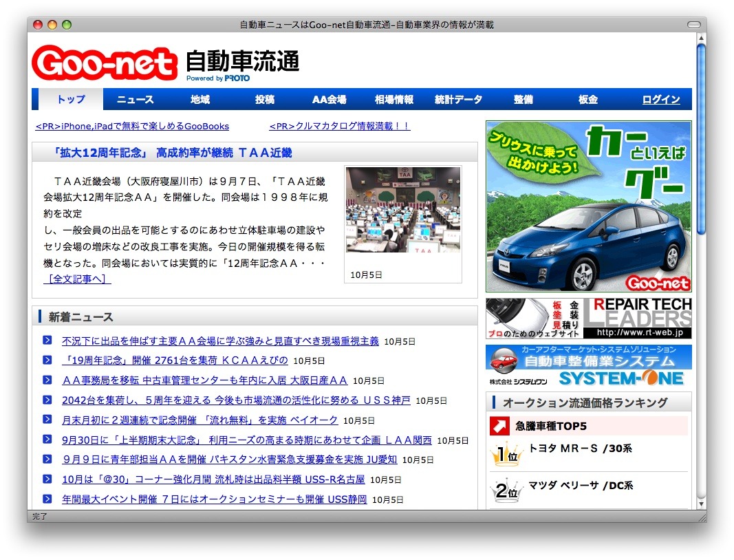The image size is (734, 560).
Task: Open AA会場 in the navigation bar
Action: 329,99
